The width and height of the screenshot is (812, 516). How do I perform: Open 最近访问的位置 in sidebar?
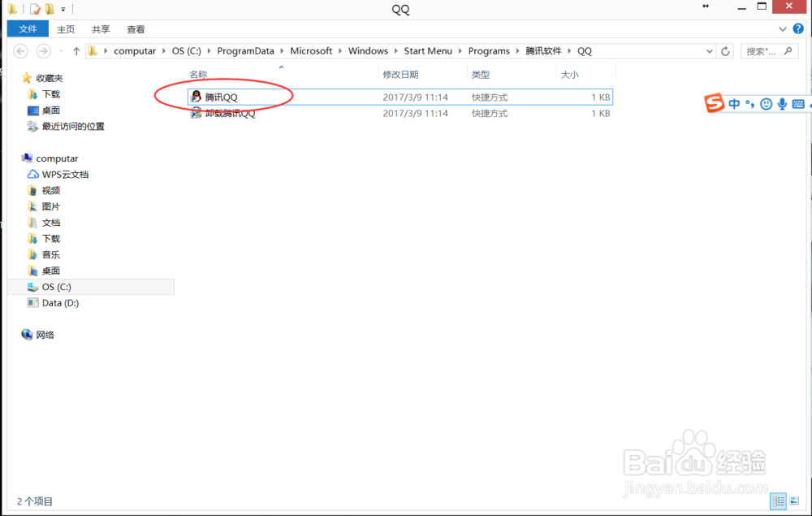pos(73,127)
